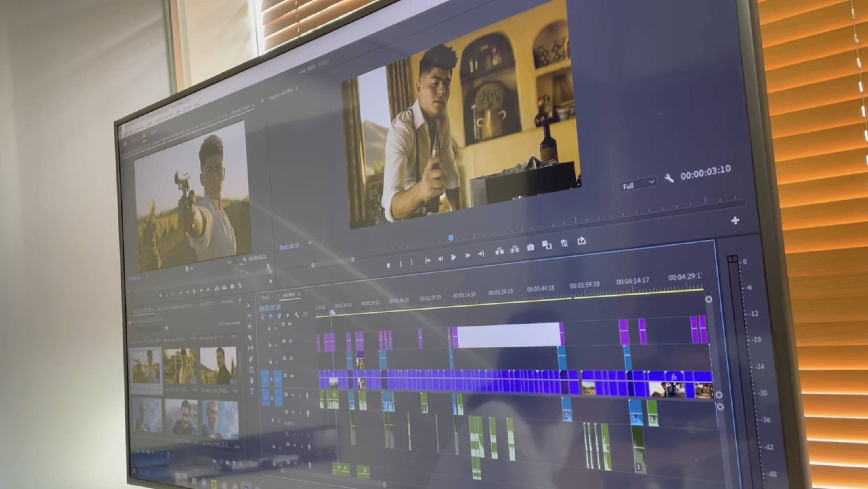
Task: Toggle lock on the top video track
Action: coord(269,328)
